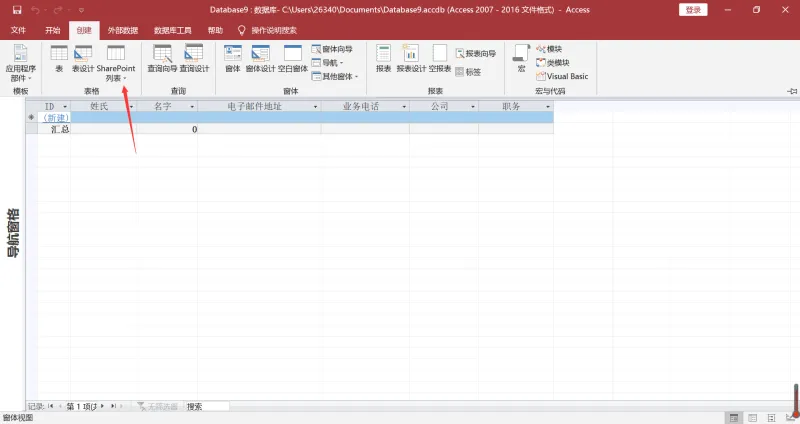800x424 pixels.
Task: Expand the 导航窗格 navigation pane
Action: 13,232
